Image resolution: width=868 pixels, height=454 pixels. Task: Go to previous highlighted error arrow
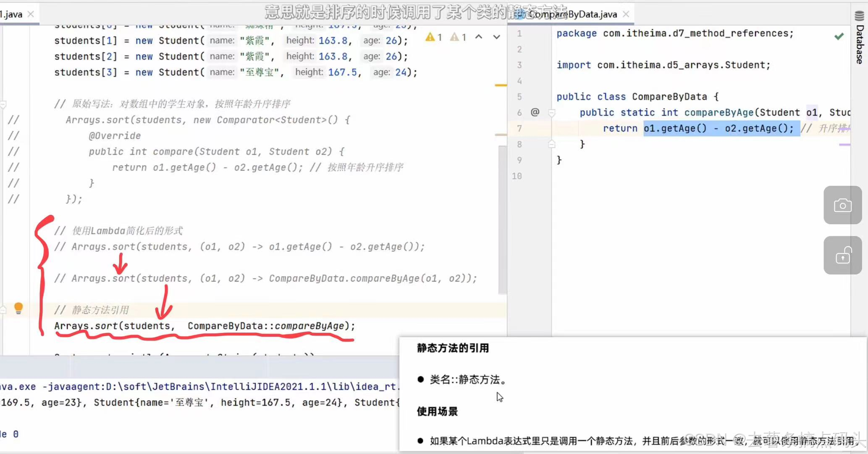479,37
